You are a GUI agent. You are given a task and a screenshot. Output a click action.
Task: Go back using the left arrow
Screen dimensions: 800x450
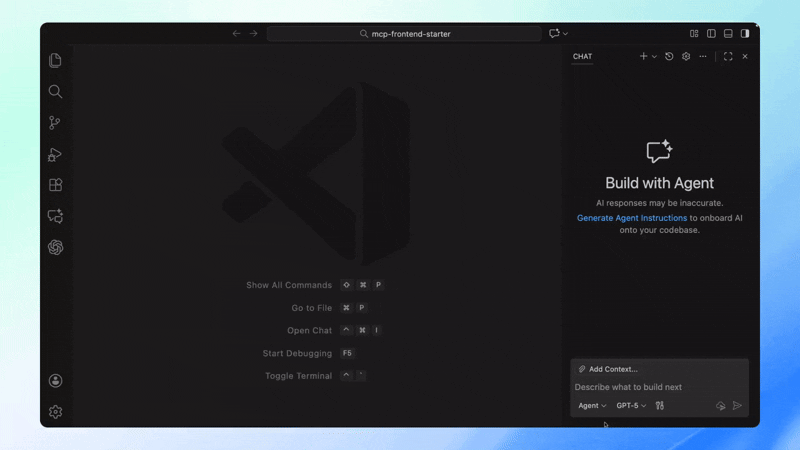(x=236, y=34)
